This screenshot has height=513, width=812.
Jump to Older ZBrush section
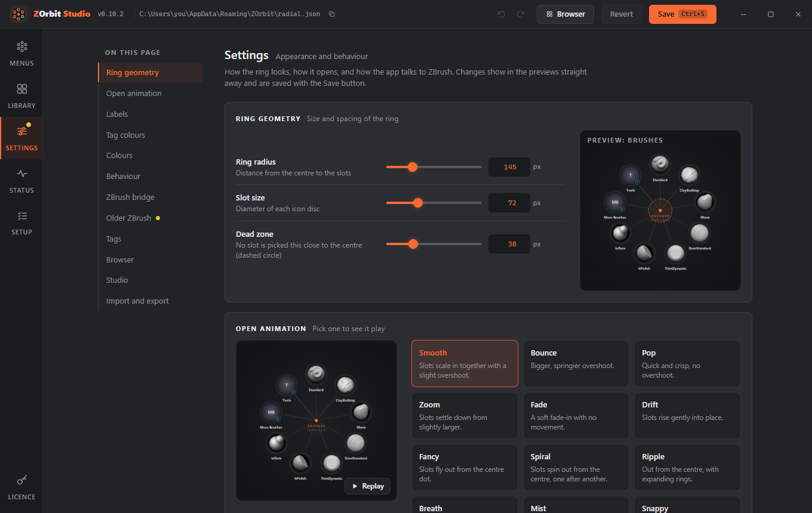click(x=150, y=218)
